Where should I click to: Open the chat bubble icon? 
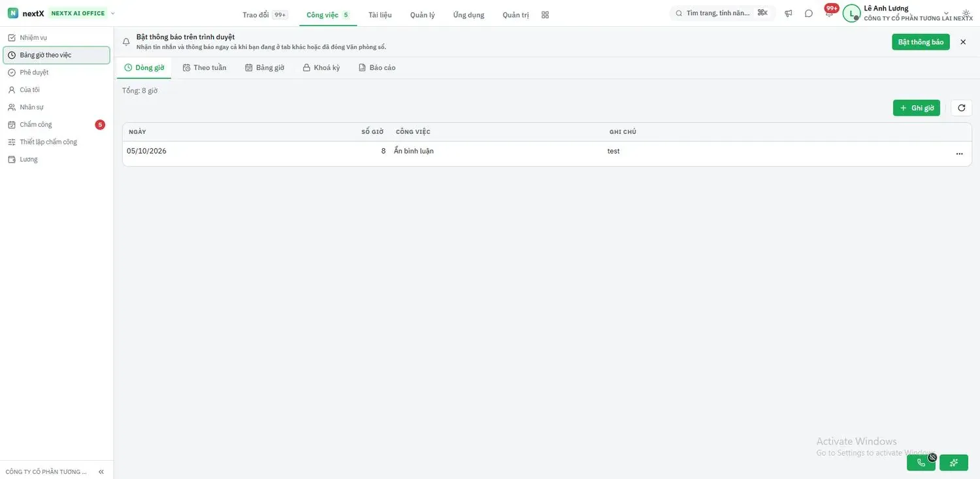pyautogui.click(x=809, y=14)
